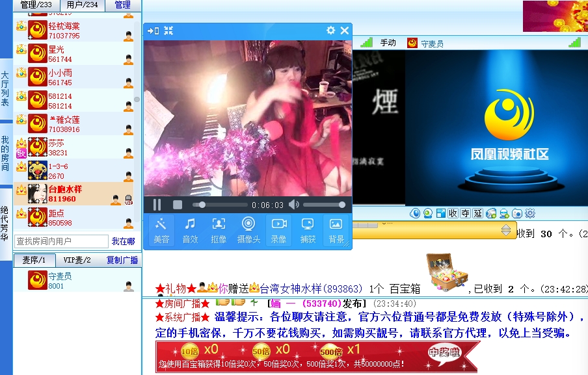Click the 查找房间内用户 search field

click(x=61, y=241)
